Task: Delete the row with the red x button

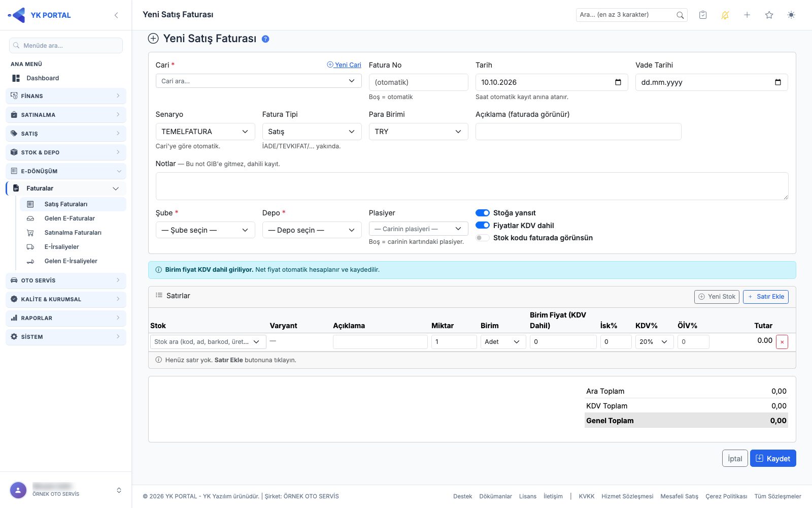Action: pyautogui.click(x=782, y=342)
